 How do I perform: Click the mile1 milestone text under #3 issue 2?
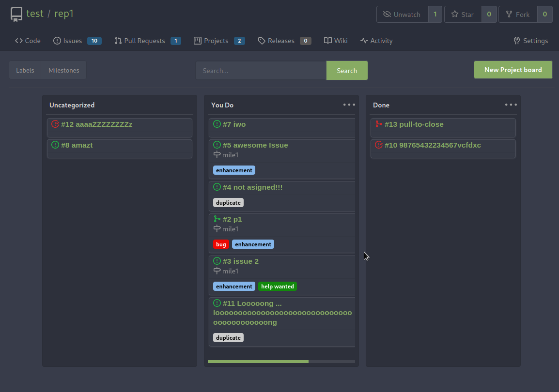[x=230, y=271]
